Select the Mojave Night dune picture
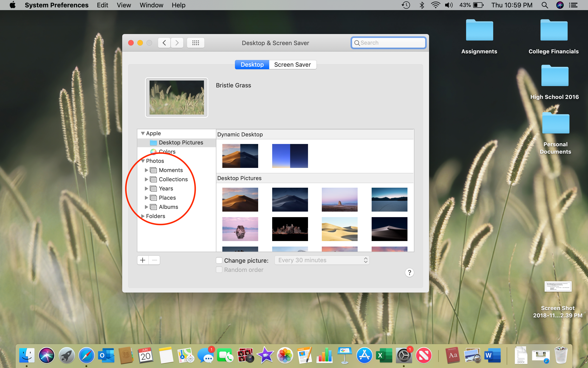 pyautogui.click(x=290, y=200)
